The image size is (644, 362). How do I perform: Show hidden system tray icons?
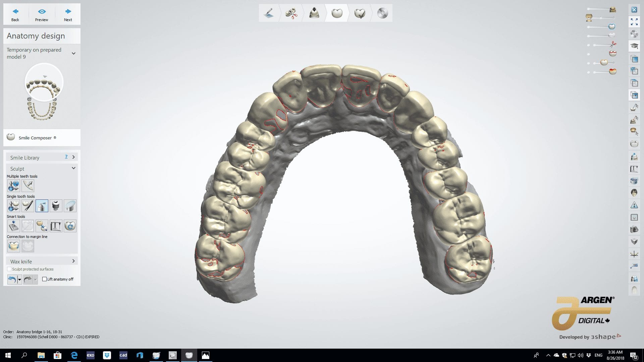tap(548, 355)
